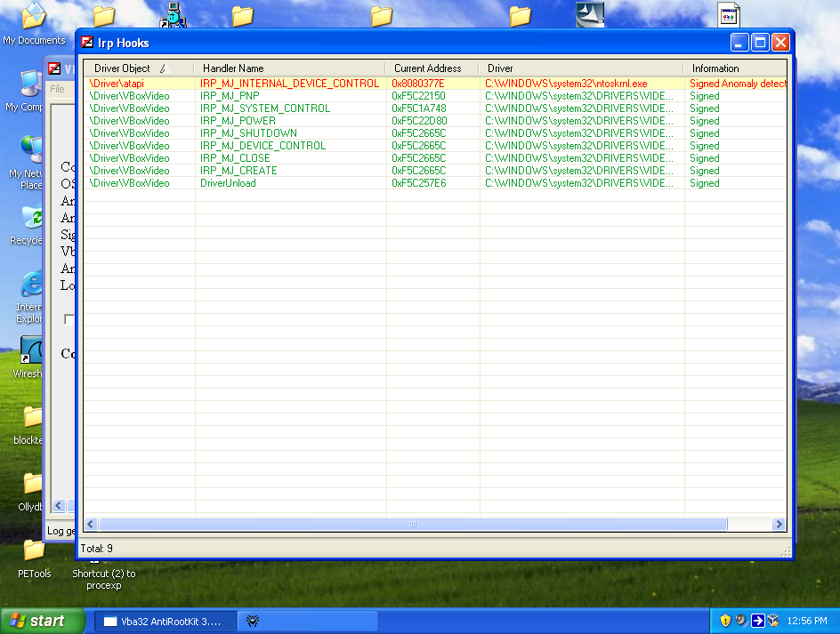Viewport: 840px width, 634px height.
Task: Toggle the checkbox in background Vba32 window
Action: 69,319
